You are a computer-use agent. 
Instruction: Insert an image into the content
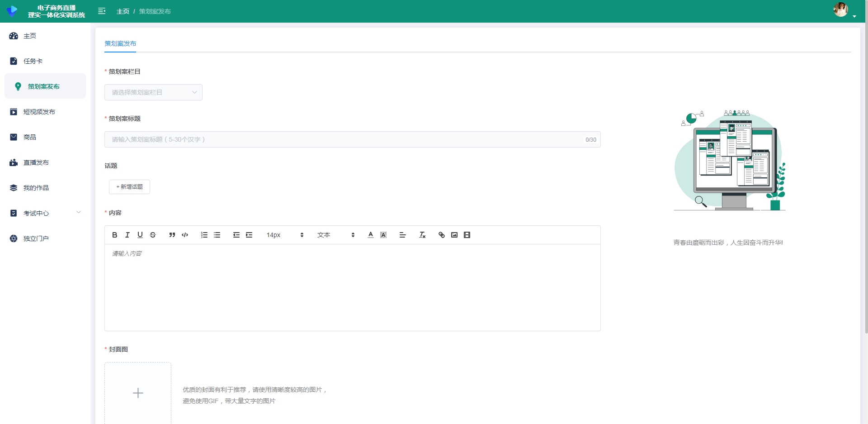[x=454, y=235]
